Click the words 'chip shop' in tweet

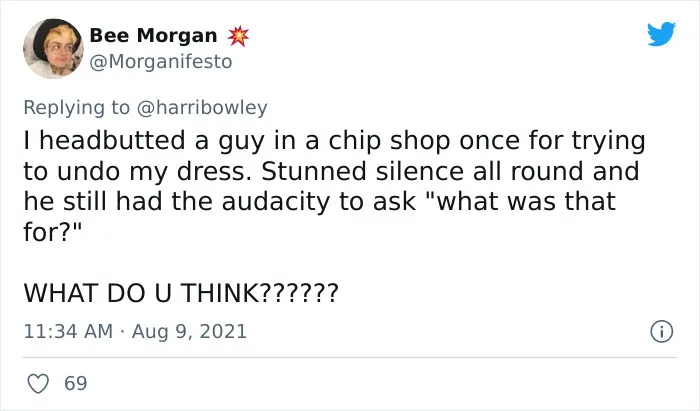[x=389, y=141]
